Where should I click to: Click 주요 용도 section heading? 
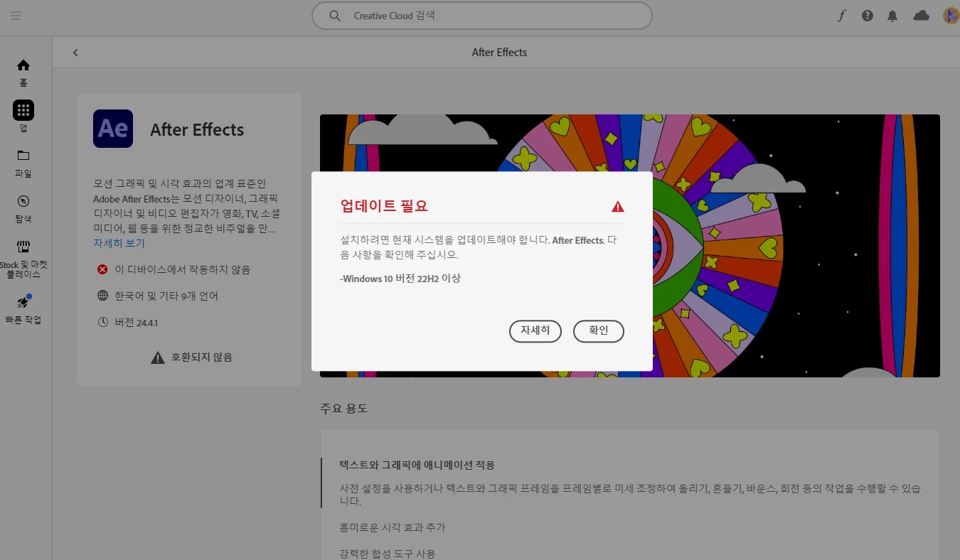pyautogui.click(x=343, y=409)
